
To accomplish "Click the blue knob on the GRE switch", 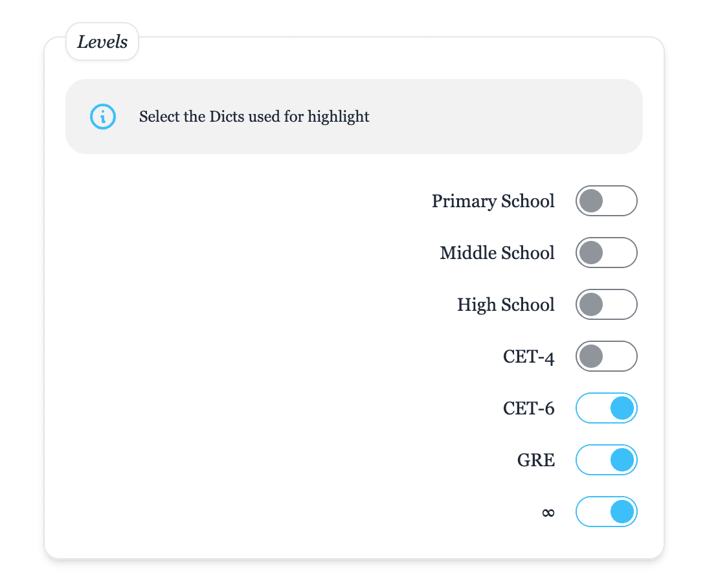I will pos(622,460).
